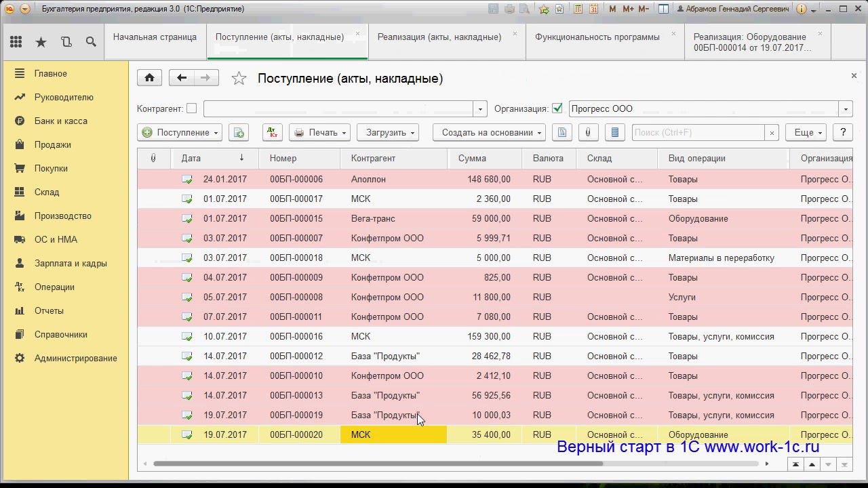Click into the Поиск (Ctrl+F) search field
Image resolution: width=868 pixels, height=488 pixels.
click(x=698, y=133)
